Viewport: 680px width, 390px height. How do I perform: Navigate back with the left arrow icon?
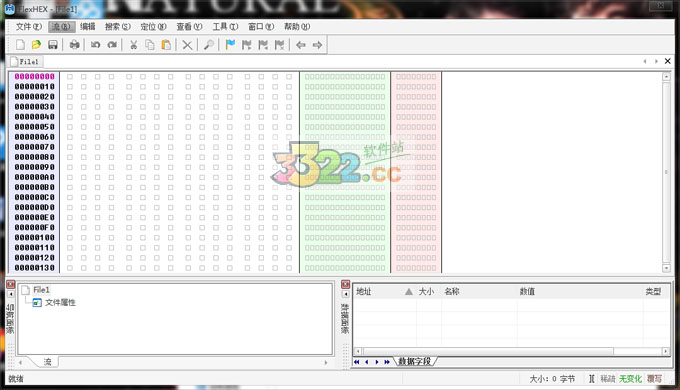301,45
